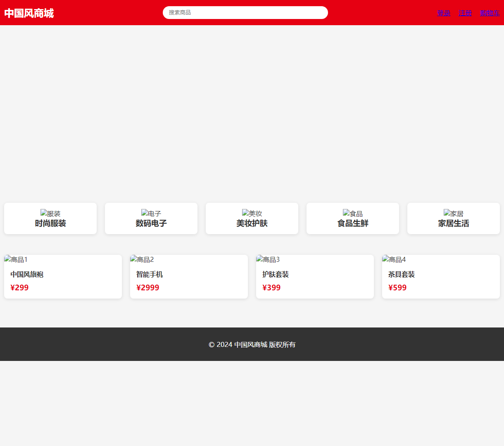This screenshot has height=446, width=504.
Task: Click the 商品1 product image
Action: click(x=16, y=259)
